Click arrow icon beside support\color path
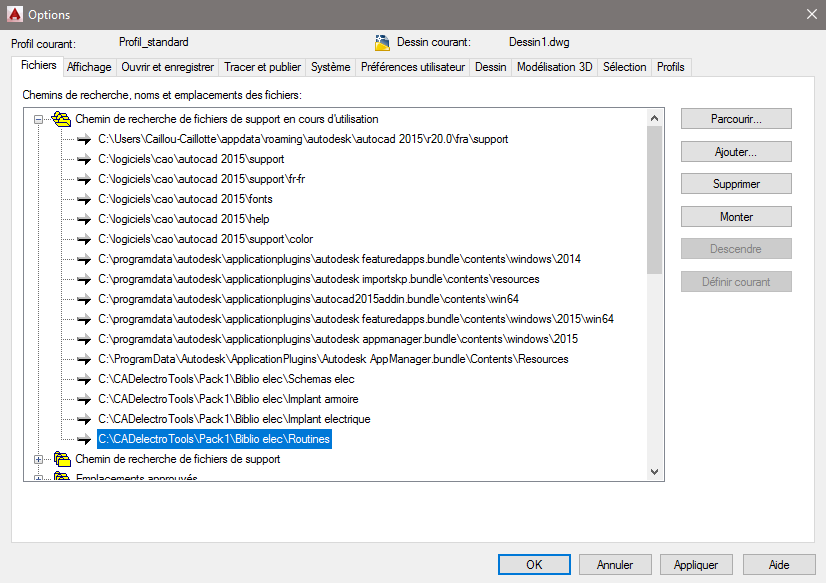 click(84, 239)
